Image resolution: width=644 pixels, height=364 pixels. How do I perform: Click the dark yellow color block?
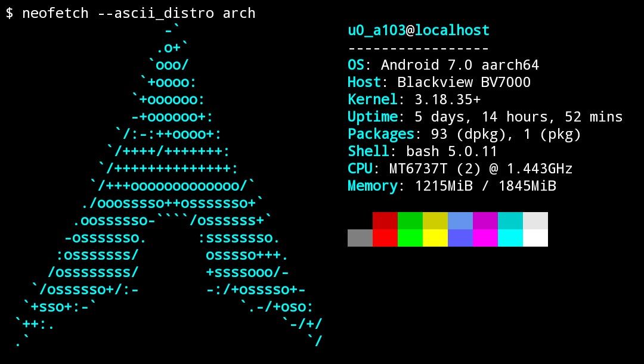(x=435, y=221)
